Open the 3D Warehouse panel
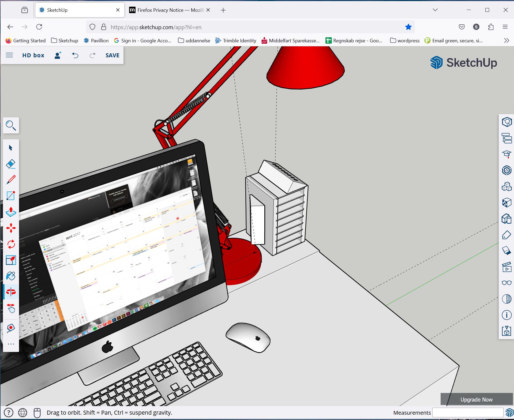The width and height of the screenshot is (514, 420). 507,170
